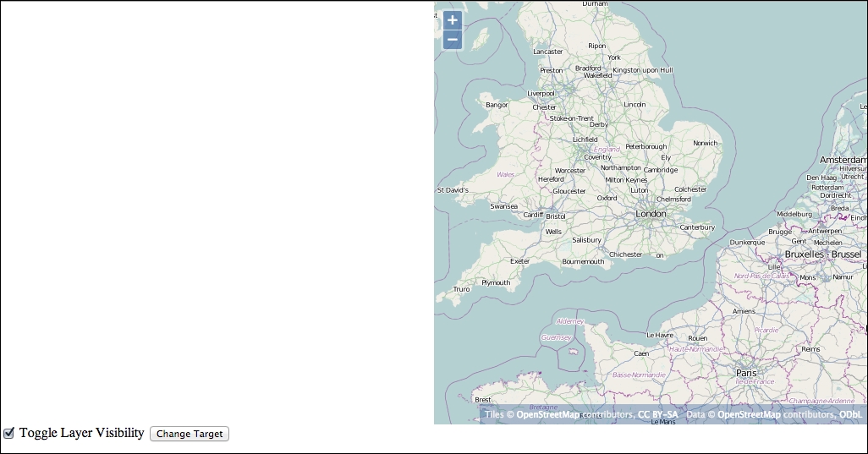Open the OpenStreetMap link after 'Tiles ©'
This screenshot has height=454, width=868.
[548, 415]
